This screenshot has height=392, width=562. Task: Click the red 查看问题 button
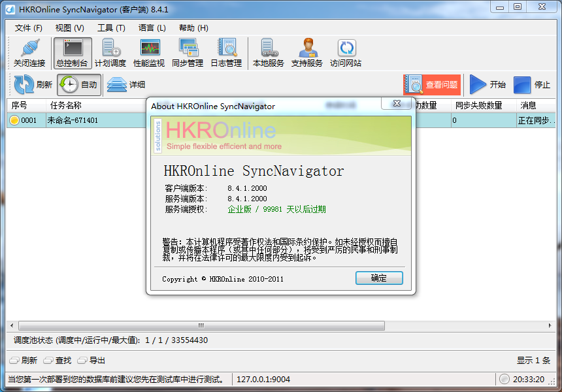432,84
